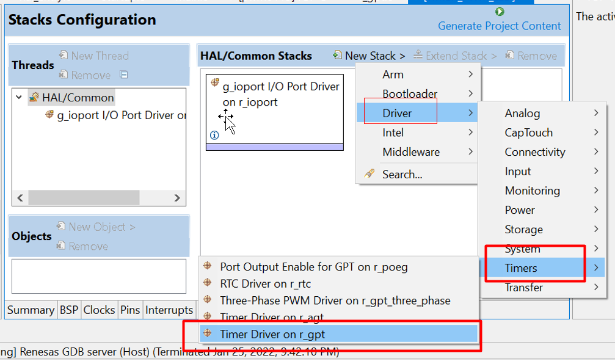Screen dimensions: 615x364
Task: Switch to the Clocks tab
Action: (99, 310)
